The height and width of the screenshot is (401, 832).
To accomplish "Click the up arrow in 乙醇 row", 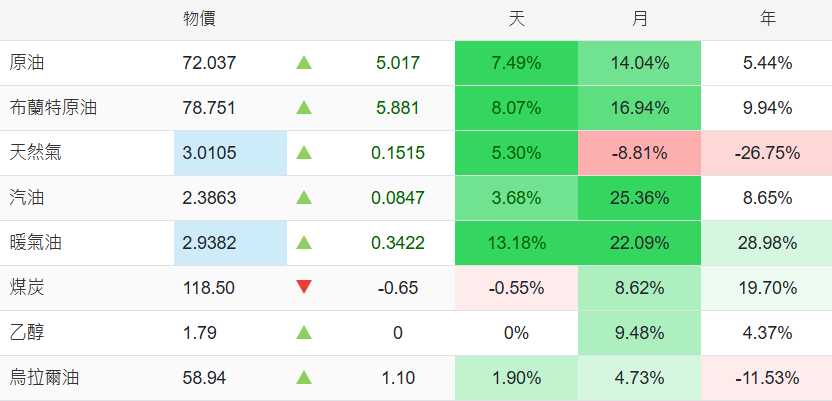I will [304, 333].
